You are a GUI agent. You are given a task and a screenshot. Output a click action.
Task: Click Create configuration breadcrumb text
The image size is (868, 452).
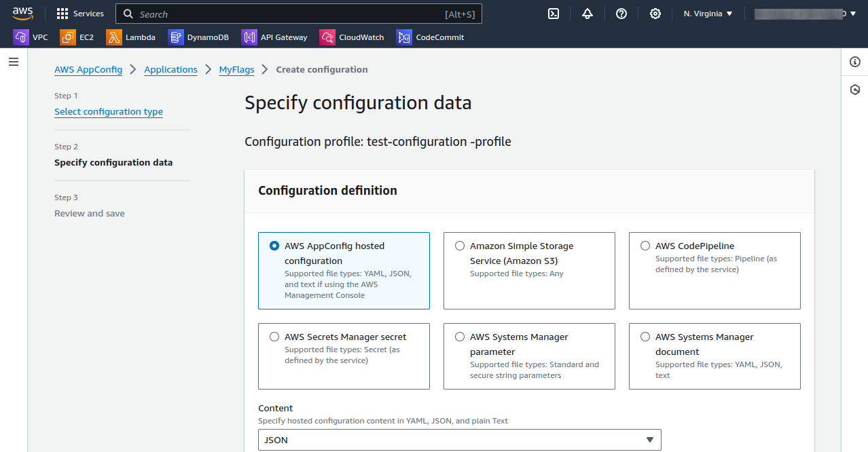322,69
